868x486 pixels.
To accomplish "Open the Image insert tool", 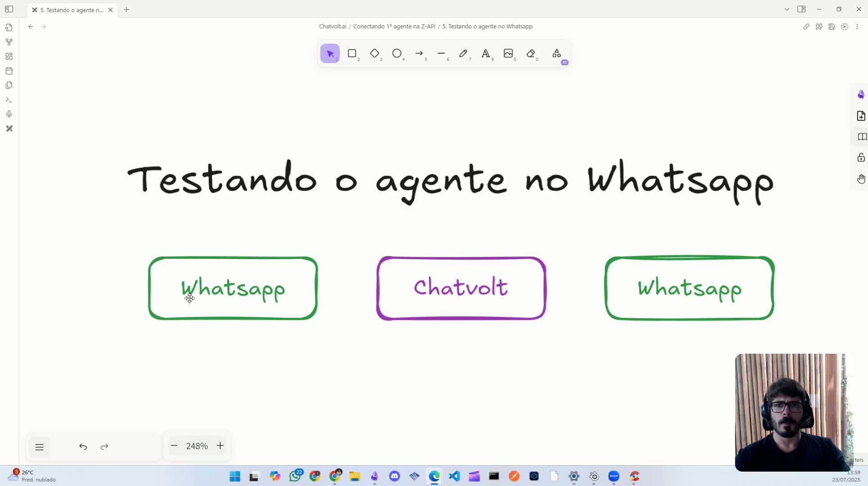I will [x=509, y=54].
